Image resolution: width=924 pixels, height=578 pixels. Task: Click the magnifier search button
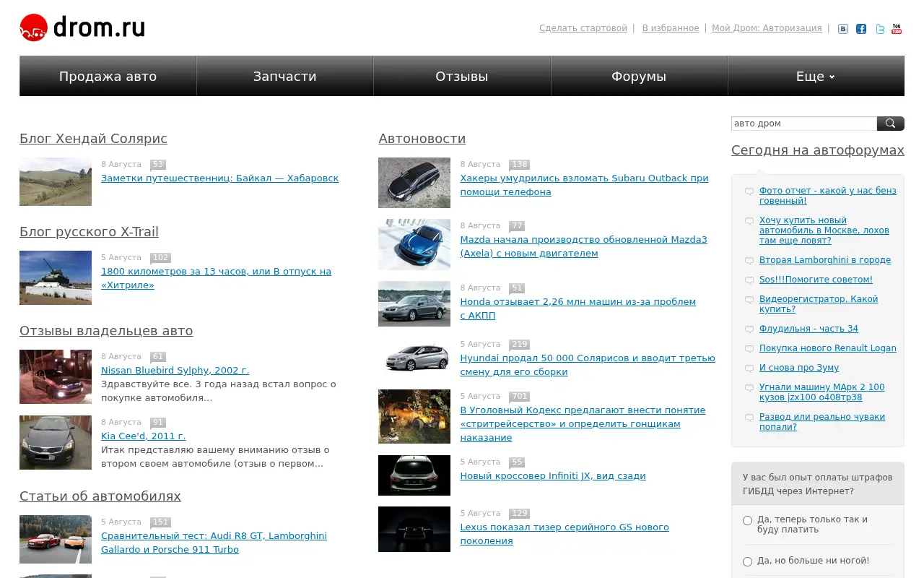tap(891, 124)
